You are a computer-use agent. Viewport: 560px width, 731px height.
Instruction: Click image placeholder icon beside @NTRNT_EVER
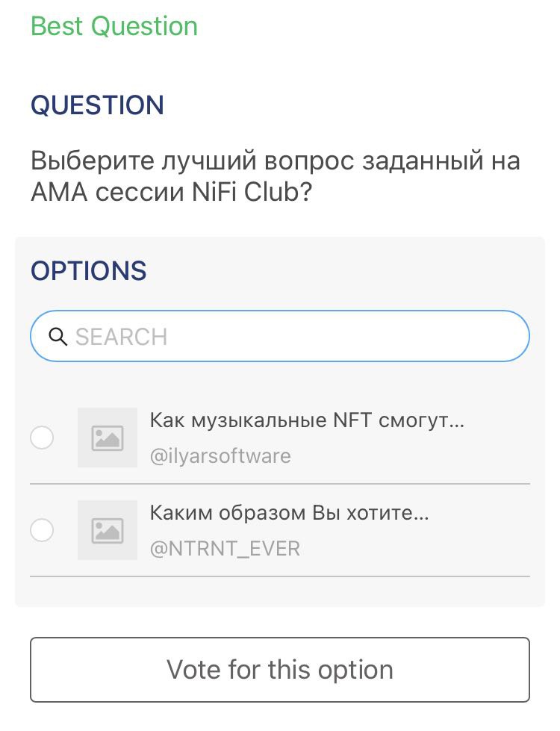tap(108, 530)
